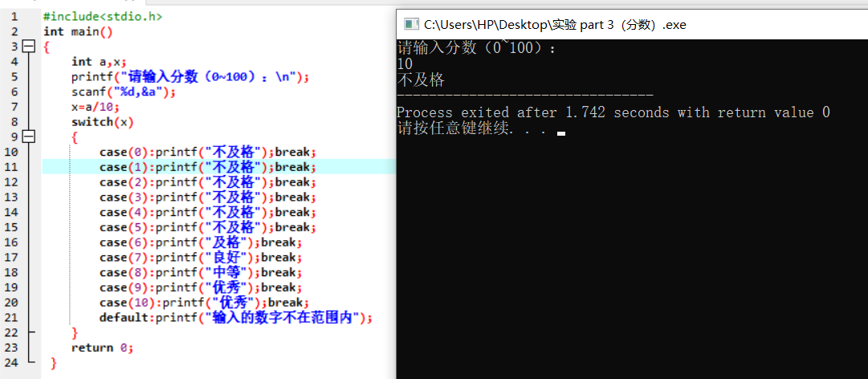Click the 'x=a/10;' line
The height and width of the screenshot is (379, 868).
coord(96,107)
